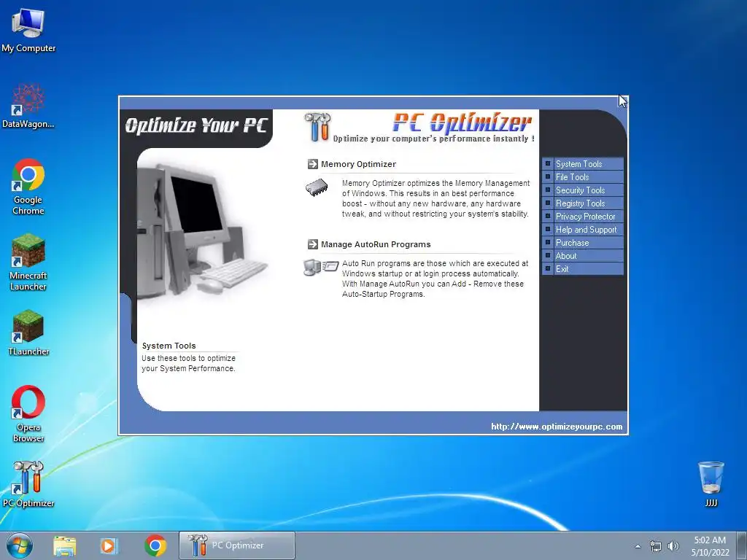
Task: Select the Google Chrome desktop shortcut
Action: pos(28,187)
